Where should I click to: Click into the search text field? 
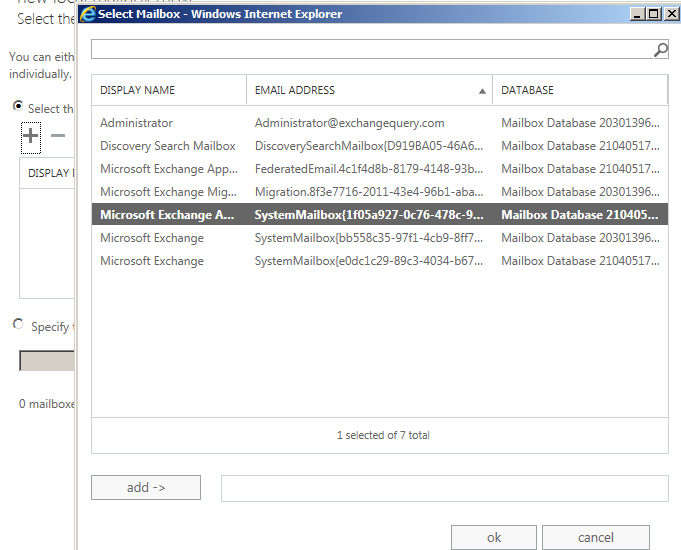tap(370, 50)
